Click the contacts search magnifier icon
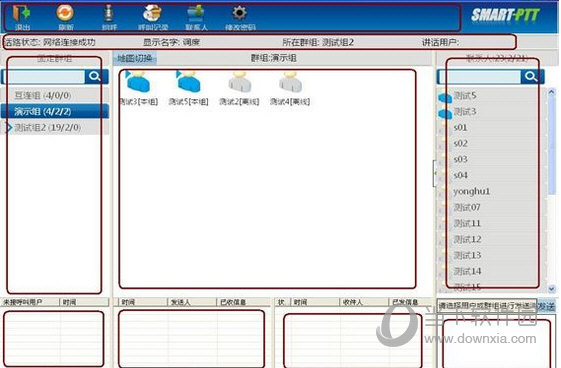The width and height of the screenshot is (561, 368). (x=531, y=76)
